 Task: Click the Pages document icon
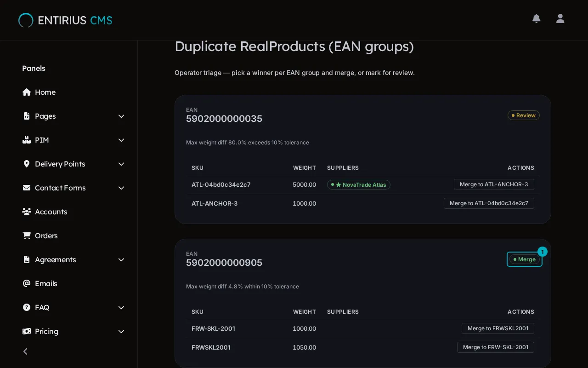(x=27, y=116)
